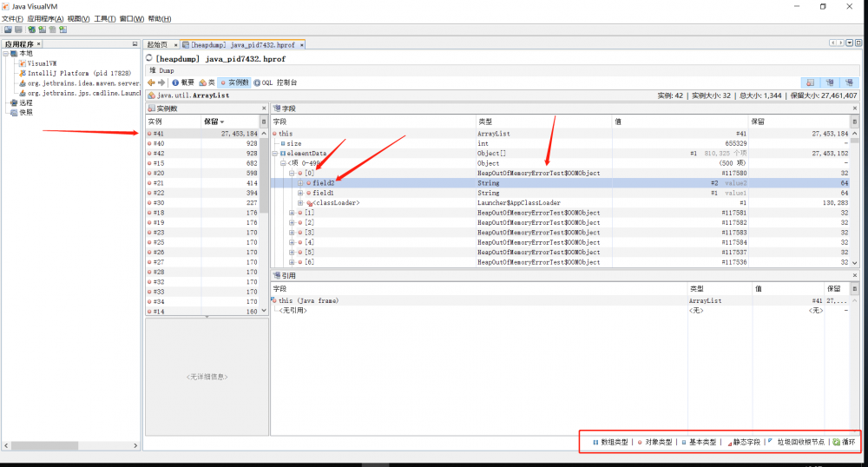Viewport: 868px width, 467px height.
Task: Select the size field row
Action: click(x=561, y=143)
